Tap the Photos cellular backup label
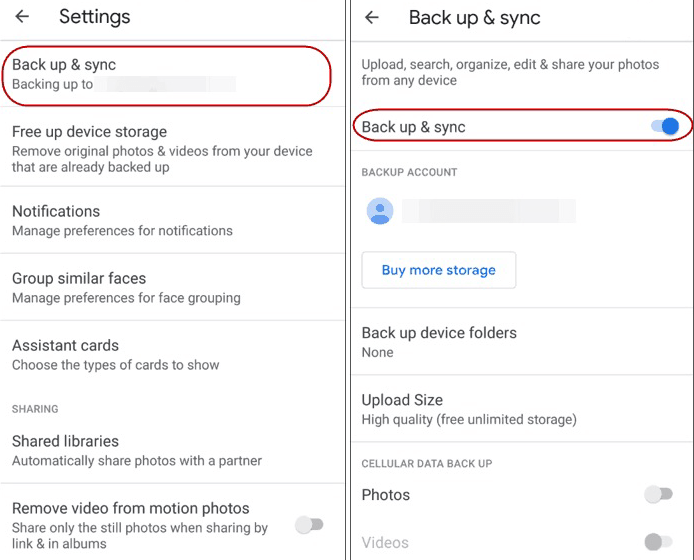The height and width of the screenshot is (560, 694). (x=386, y=495)
